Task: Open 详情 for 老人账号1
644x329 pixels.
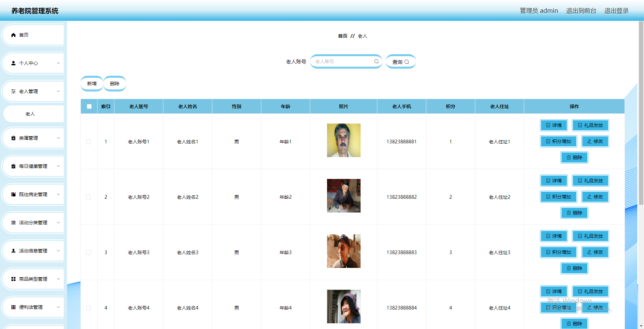Action: tap(554, 125)
